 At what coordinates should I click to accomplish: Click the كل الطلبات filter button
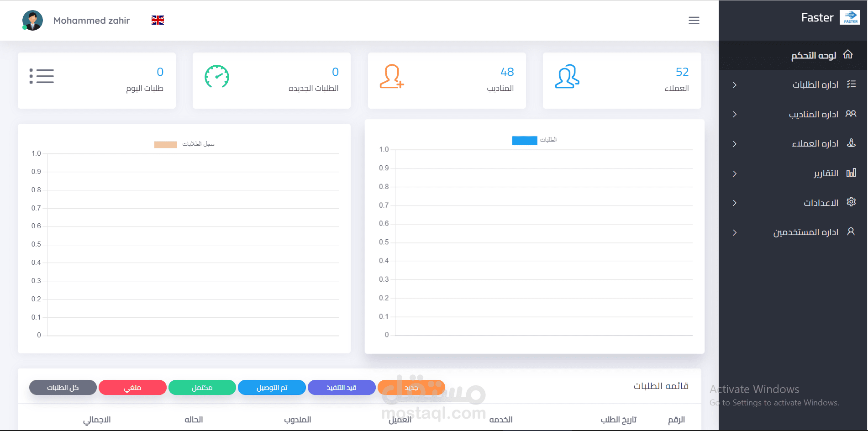tap(63, 387)
